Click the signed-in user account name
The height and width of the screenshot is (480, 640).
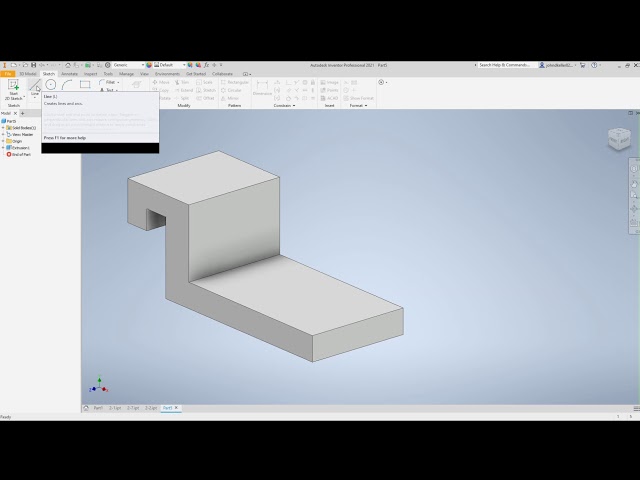coord(557,65)
